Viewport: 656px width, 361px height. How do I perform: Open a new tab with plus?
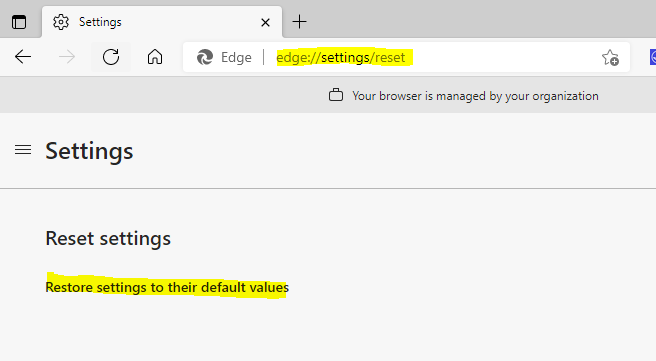[299, 21]
